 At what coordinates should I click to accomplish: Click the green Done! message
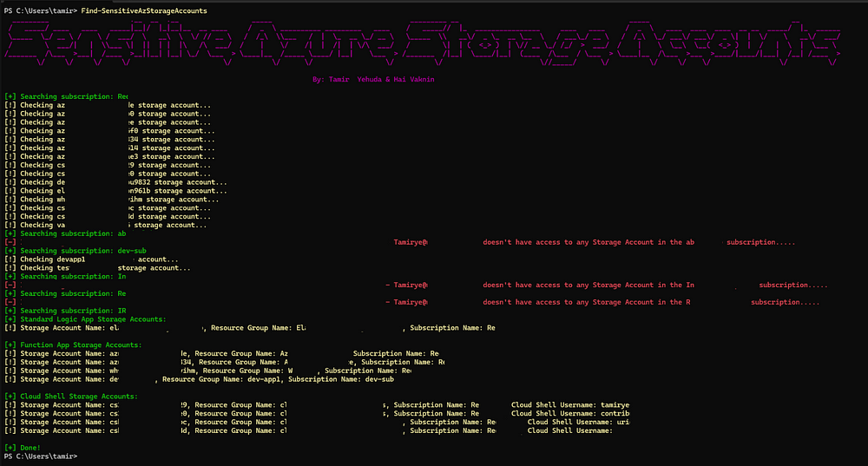tap(24, 447)
